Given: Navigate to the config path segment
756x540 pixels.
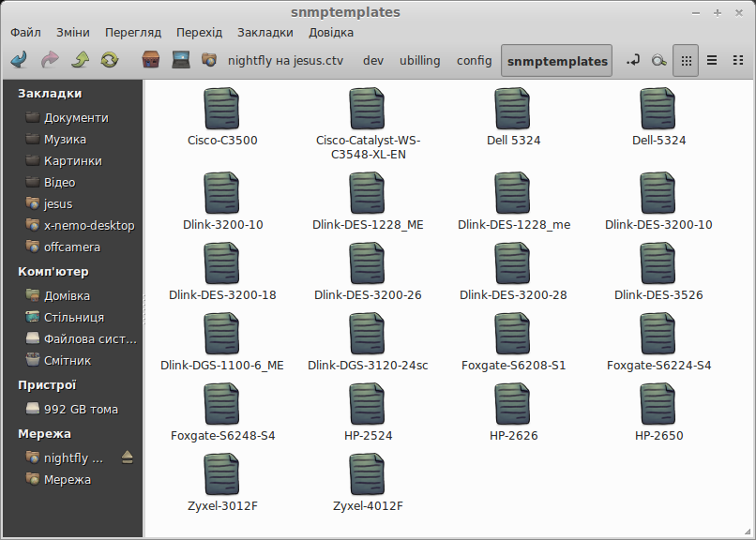Looking at the screenshot, I should click(x=475, y=61).
